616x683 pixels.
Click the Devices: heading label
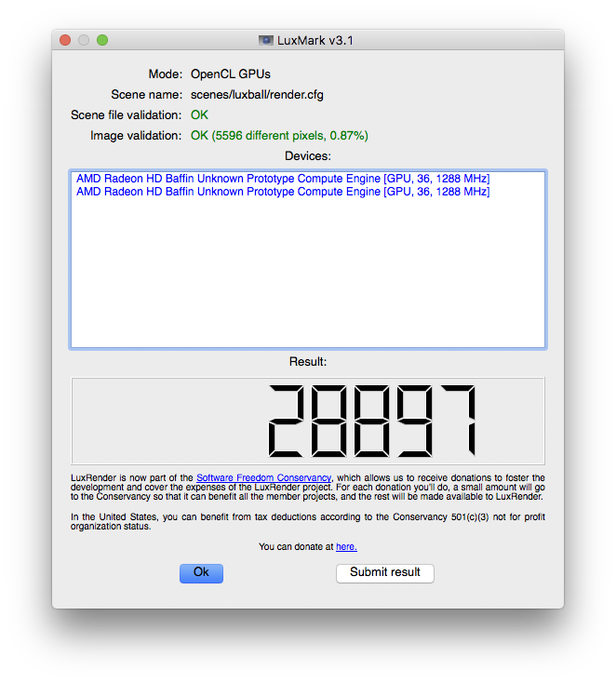click(308, 156)
